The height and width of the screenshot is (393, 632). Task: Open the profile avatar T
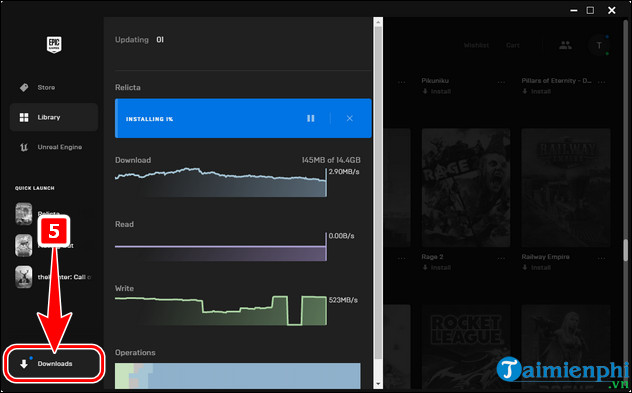coord(599,46)
